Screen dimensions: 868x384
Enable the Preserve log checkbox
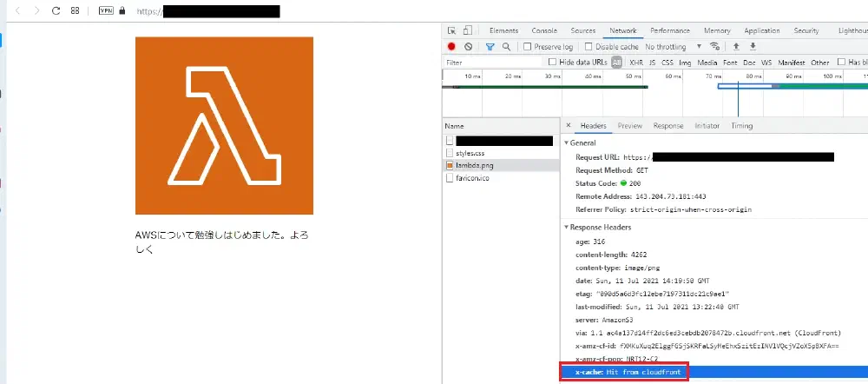click(528, 47)
